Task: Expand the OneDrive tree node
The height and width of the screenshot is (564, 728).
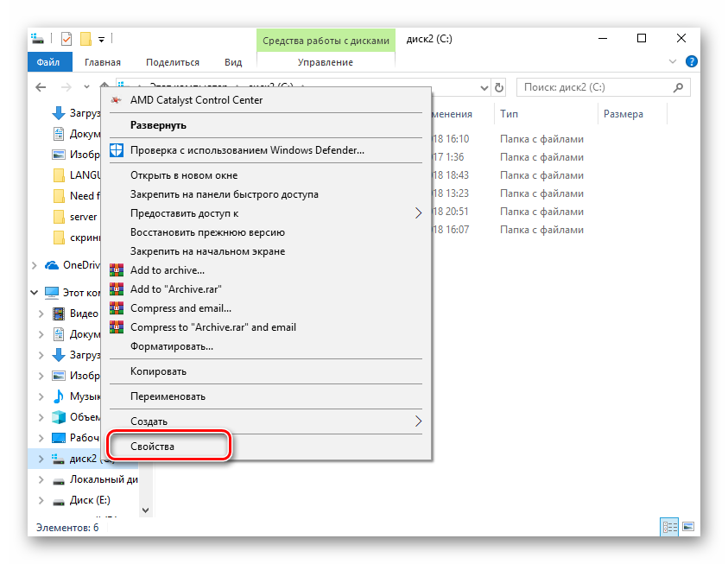Action: pos(35,265)
